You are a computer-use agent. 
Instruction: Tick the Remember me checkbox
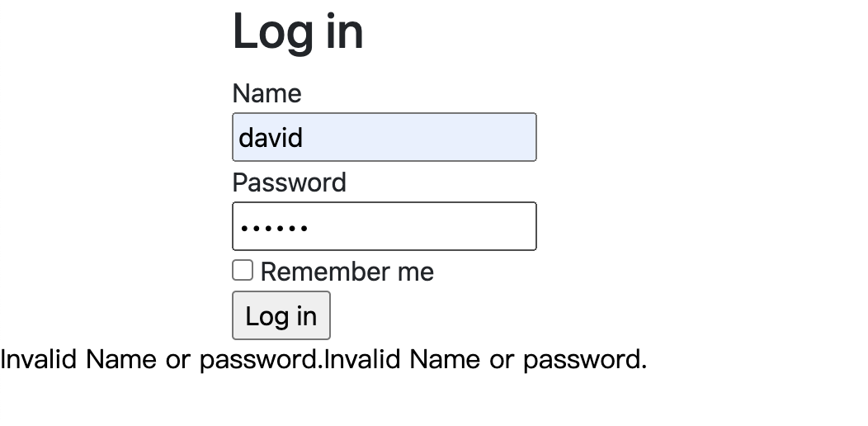(243, 271)
